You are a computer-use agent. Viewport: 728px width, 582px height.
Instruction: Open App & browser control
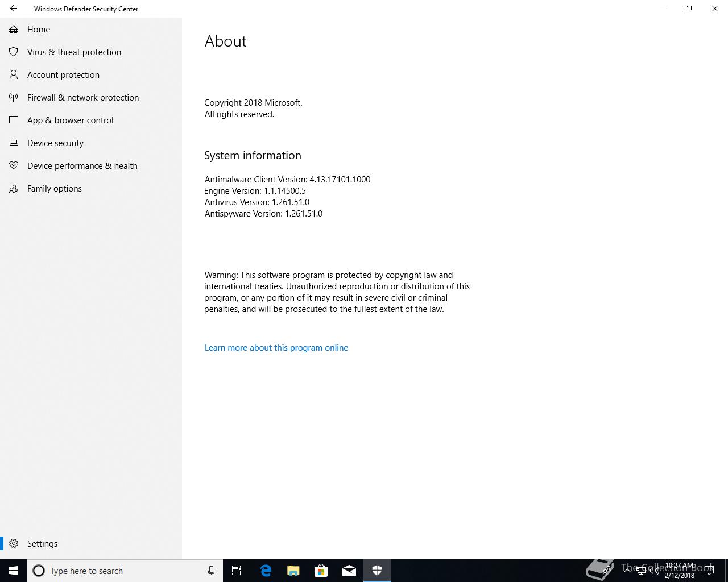coord(91,120)
